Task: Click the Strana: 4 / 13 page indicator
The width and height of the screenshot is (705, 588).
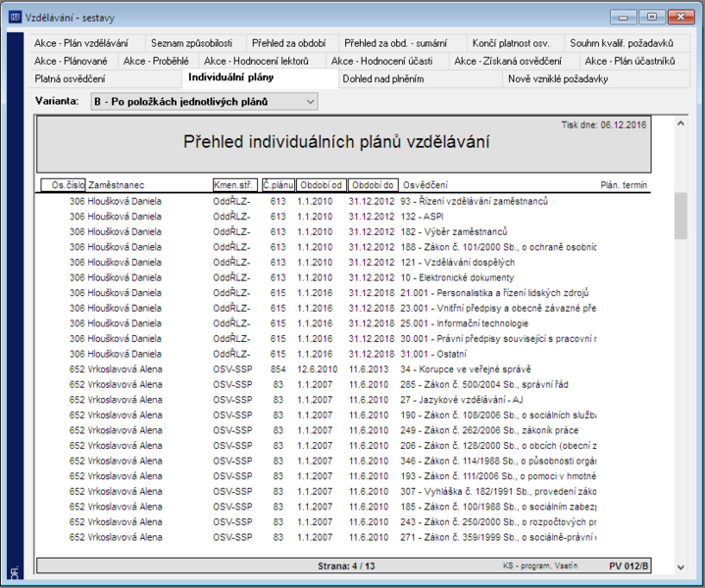Action: pyautogui.click(x=346, y=566)
